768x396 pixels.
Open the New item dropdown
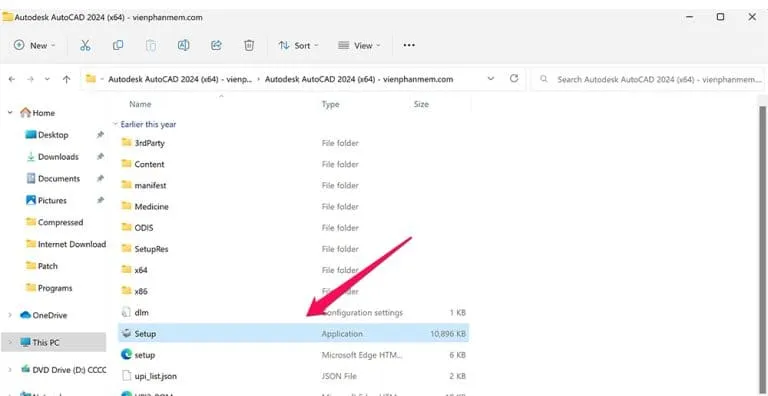tap(34, 46)
